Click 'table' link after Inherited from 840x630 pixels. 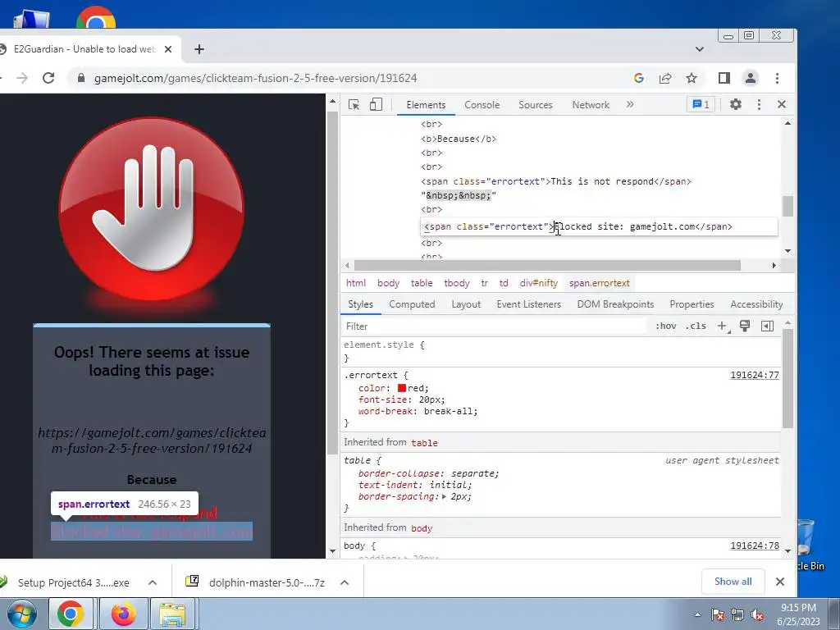[424, 443]
